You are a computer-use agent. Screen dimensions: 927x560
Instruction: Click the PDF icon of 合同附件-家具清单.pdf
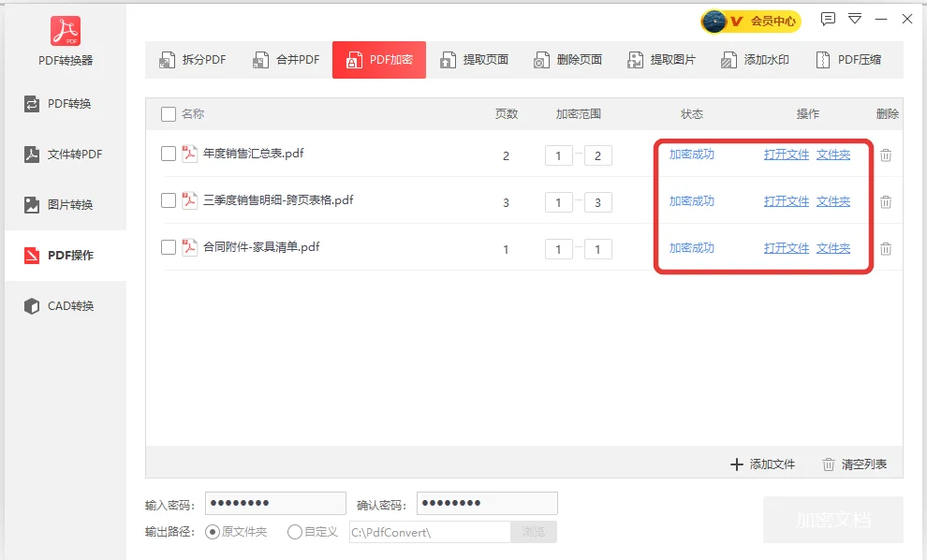point(189,246)
